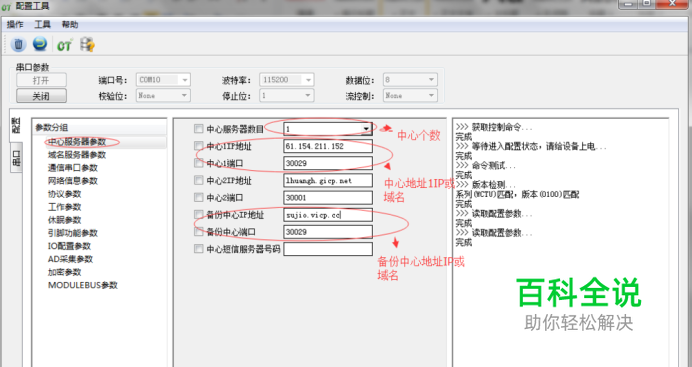The image size is (692, 367).
Task: Select 工作参数 in the parameter list
Action: (x=64, y=207)
